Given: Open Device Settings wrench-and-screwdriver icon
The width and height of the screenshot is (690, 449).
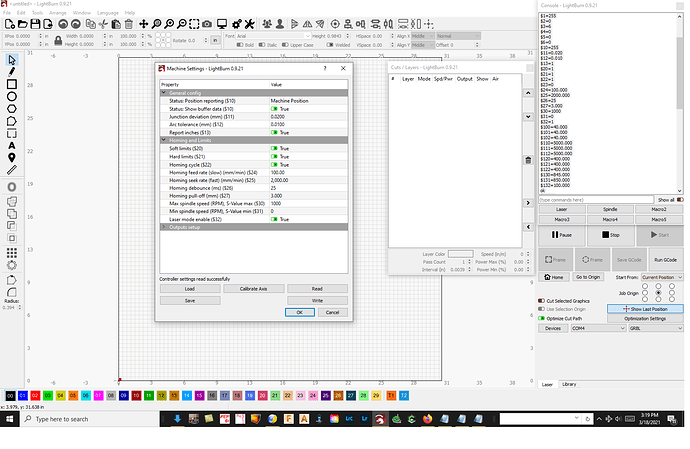Looking at the screenshot, I should pyautogui.click(x=250, y=24).
